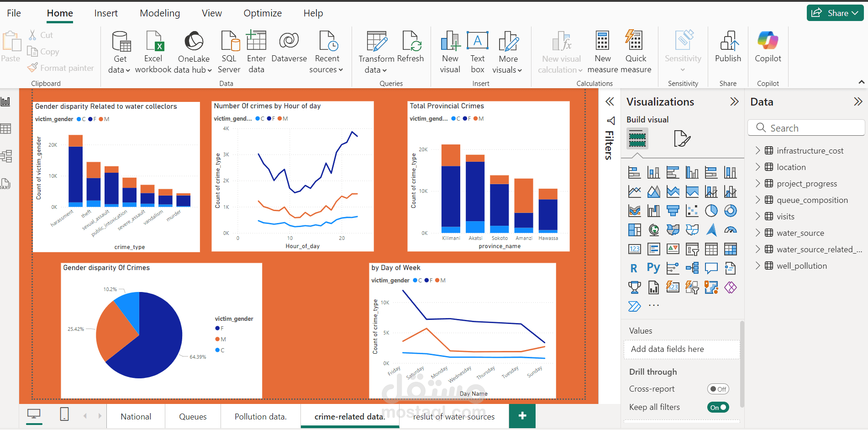Select the Scatter chart visual icon
The height and width of the screenshot is (430, 868).
pyautogui.click(x=692, y=211)
